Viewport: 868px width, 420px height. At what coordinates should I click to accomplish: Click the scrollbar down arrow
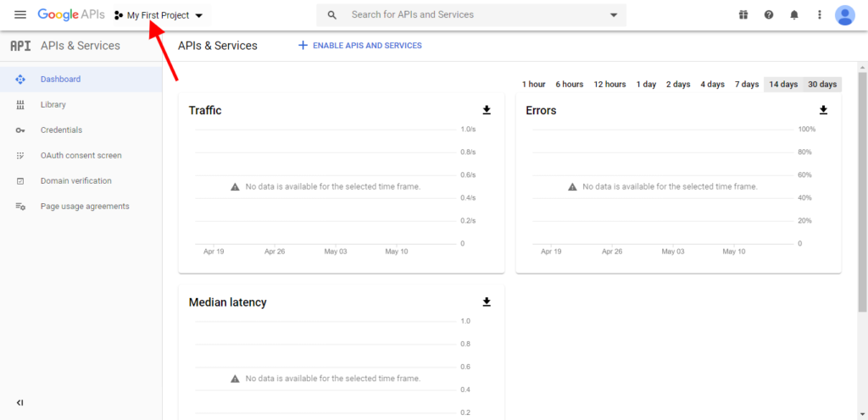[x=862, y=414]
